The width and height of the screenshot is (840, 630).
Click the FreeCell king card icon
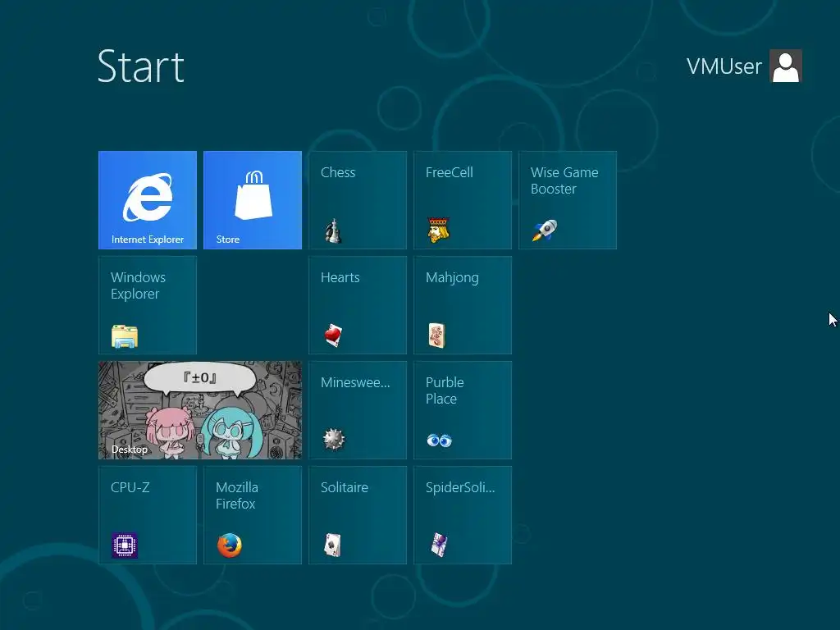pyautogui.click(x=438, y=231)
